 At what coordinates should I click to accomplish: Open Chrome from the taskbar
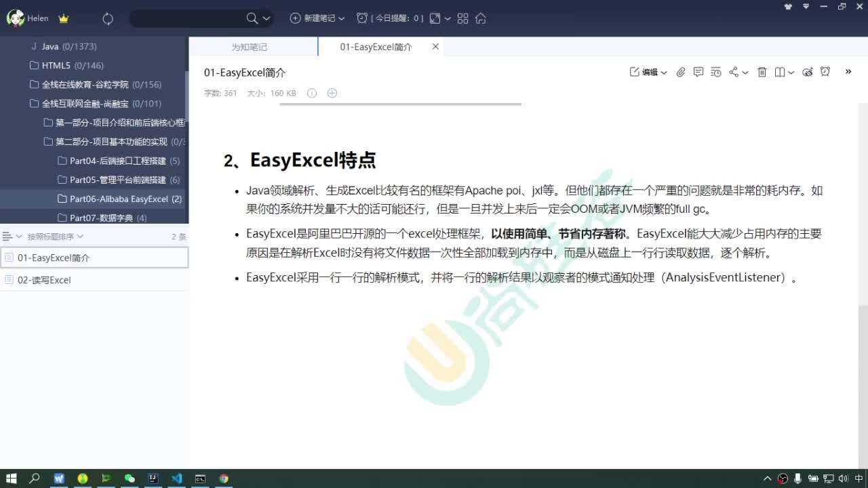[224, 479]
